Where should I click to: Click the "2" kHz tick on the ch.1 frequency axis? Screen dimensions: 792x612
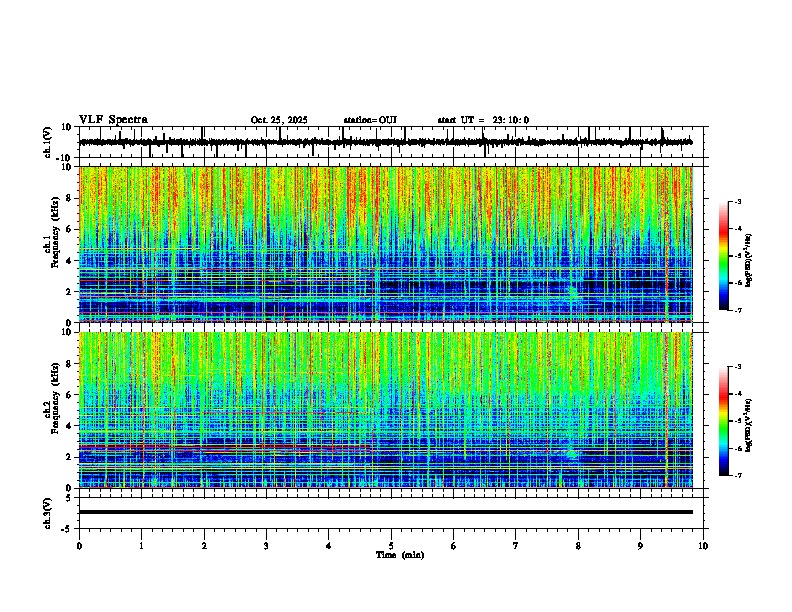70,292
